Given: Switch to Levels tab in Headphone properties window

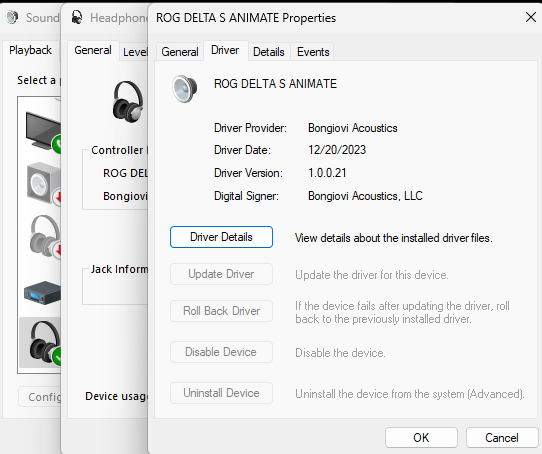Looking at the screenshot, I should 135,52.
